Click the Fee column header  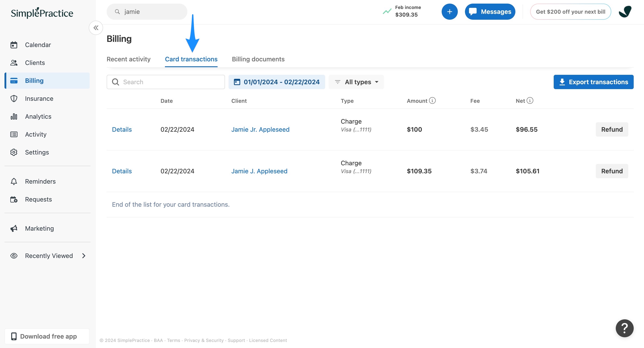[475, 101]
